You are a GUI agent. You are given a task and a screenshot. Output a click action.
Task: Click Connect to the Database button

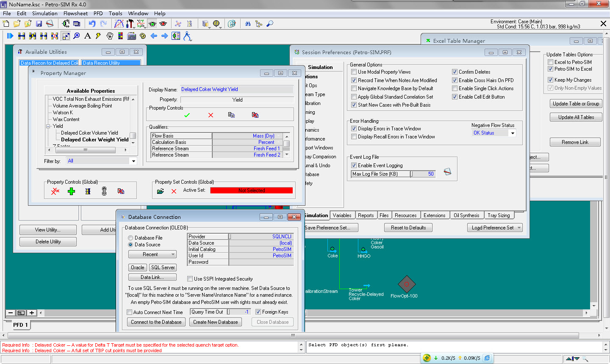pyautogui.click(x=156, y=322)
